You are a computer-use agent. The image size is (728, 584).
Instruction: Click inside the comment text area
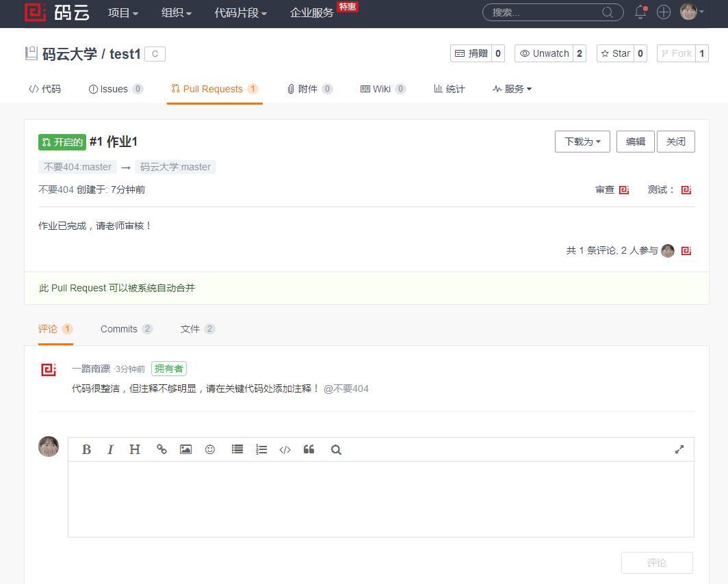coord(380,499)
